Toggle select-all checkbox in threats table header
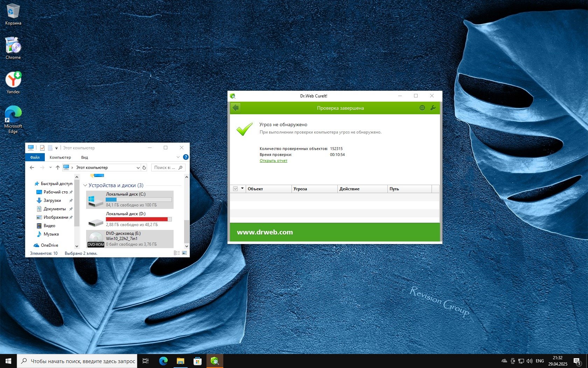 pos(235,189)
